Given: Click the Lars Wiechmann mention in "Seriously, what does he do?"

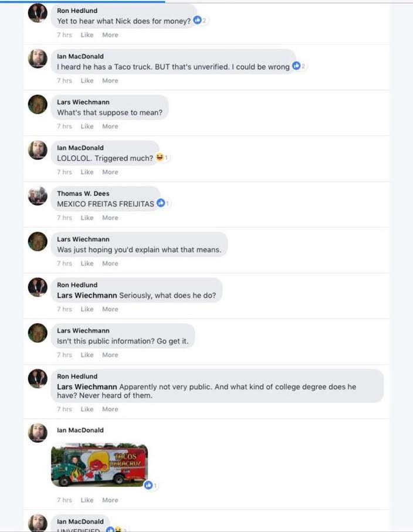Looking at the screenshot, I should coord(87,296).
